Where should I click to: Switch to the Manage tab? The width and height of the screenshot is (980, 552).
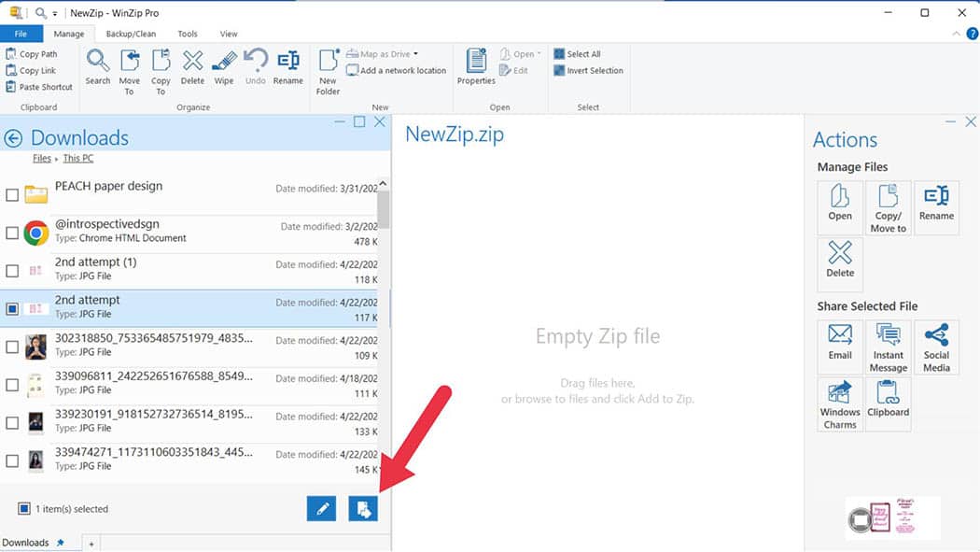tap(69, 34)
